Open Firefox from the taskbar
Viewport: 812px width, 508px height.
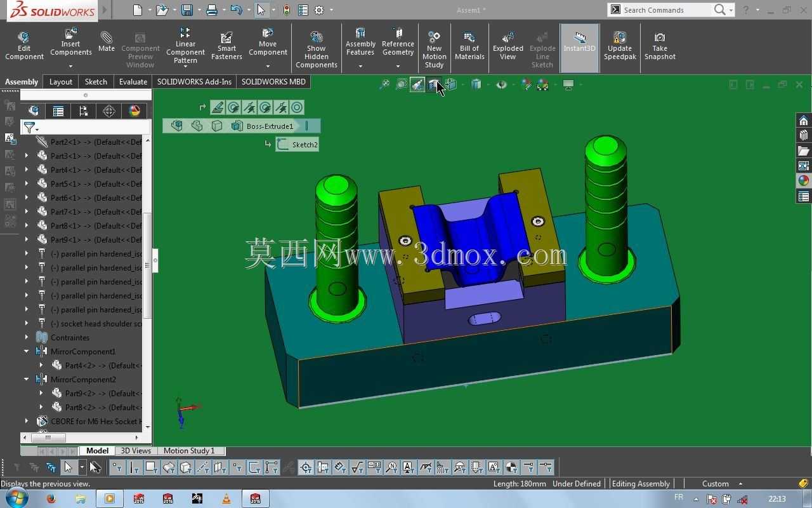pos(51,498)
